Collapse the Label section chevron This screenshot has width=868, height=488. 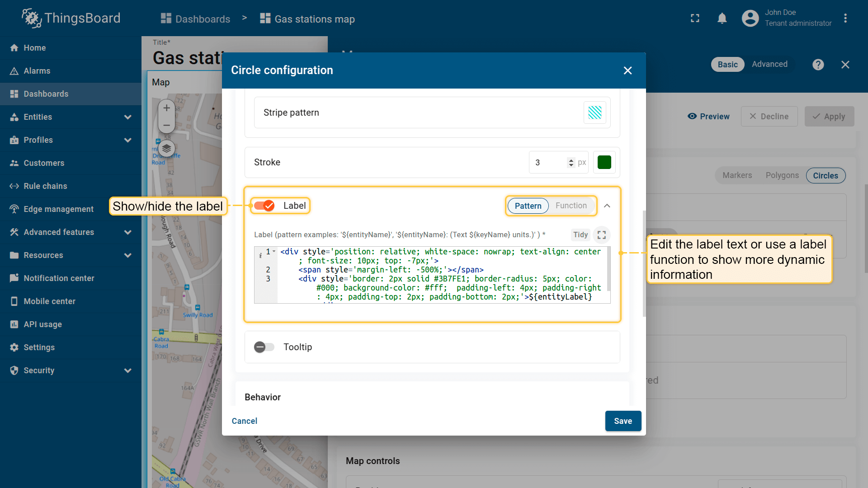point(607,206)
